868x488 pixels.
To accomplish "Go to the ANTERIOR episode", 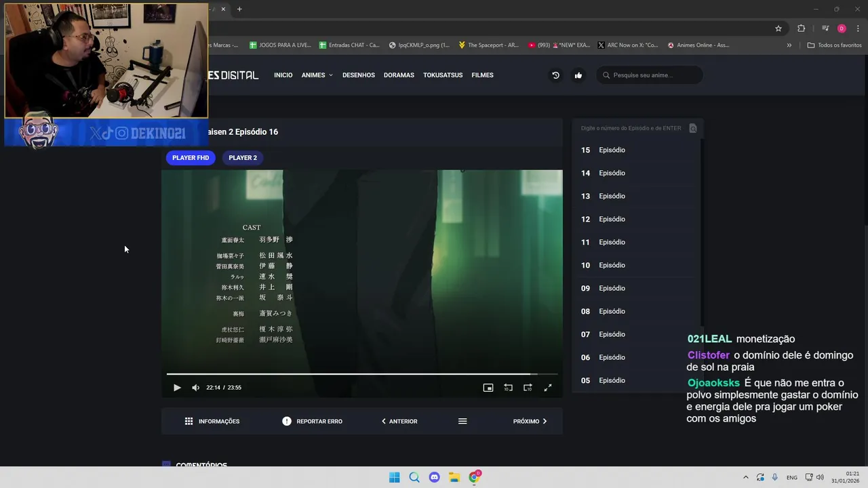I will coord(399,422).
